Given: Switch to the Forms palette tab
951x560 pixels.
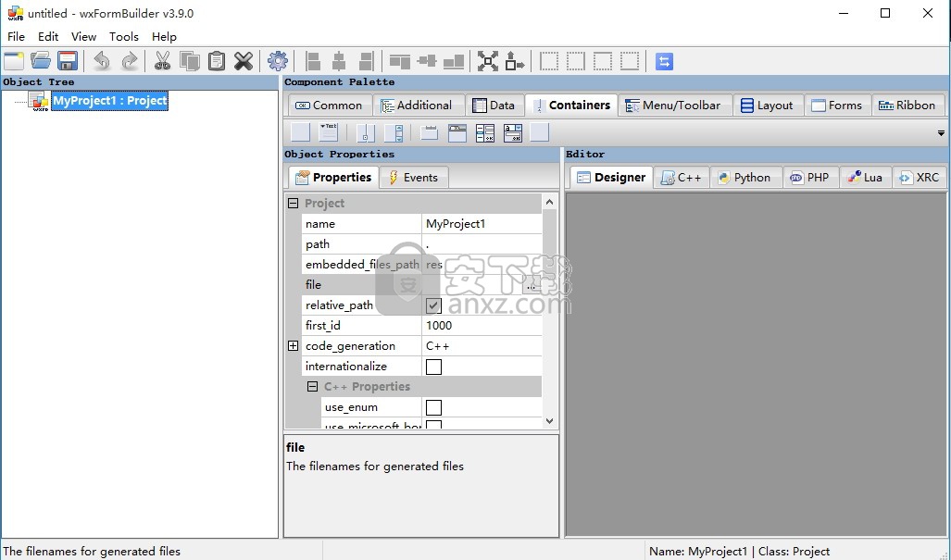Looking at the screenshot, I should click(837, 106).
